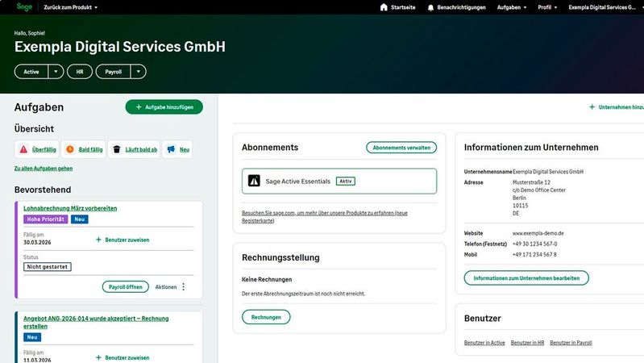This screenshot has height=363, width=644.
Task: Open the Aufgaben dropdown in top bar
Action: [x=512, y=7]
